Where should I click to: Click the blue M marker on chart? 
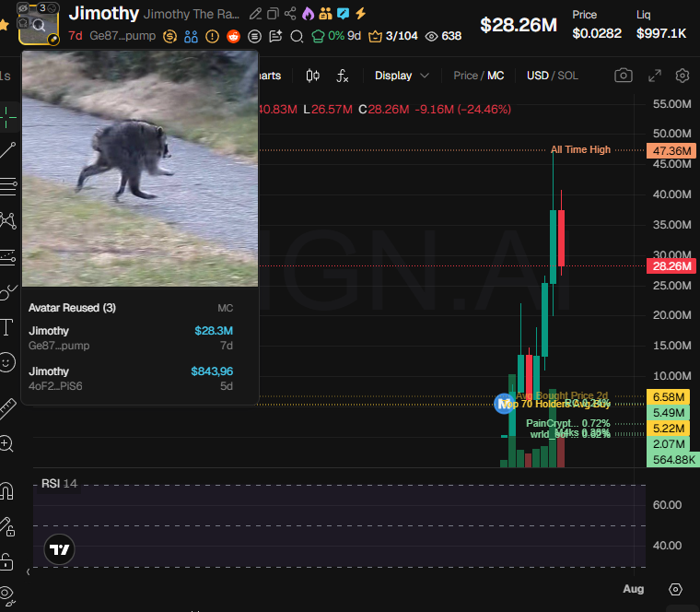click(505, 404)
